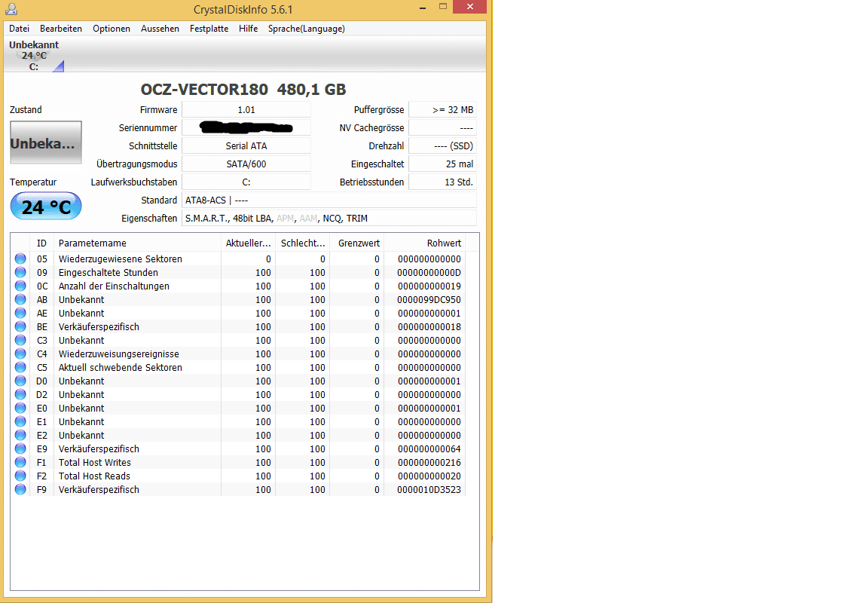Click the Aktueller... column header

coord(248,243)
